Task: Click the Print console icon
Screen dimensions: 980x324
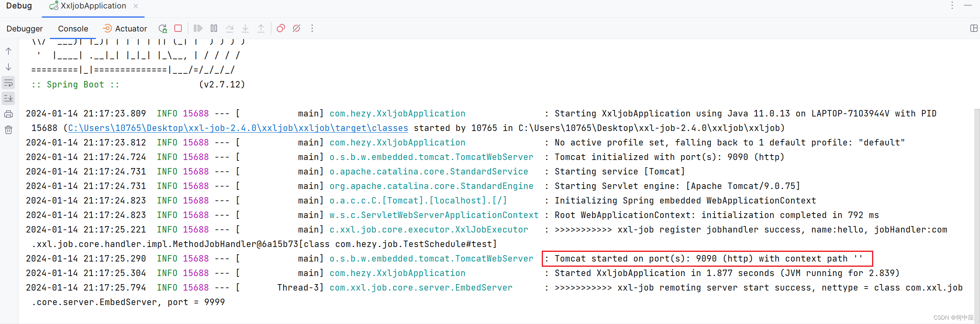Action: (x=8, y=114)
